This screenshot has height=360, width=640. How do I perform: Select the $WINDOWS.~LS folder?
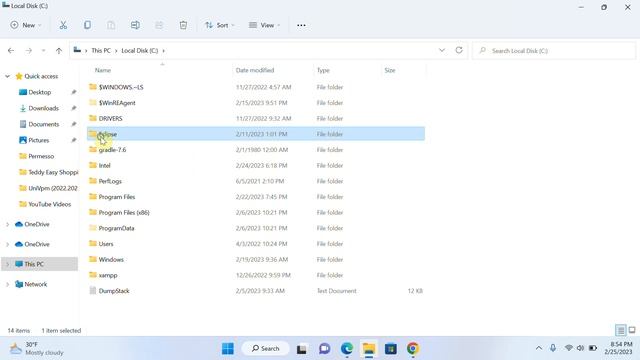(x=121, y=87)
